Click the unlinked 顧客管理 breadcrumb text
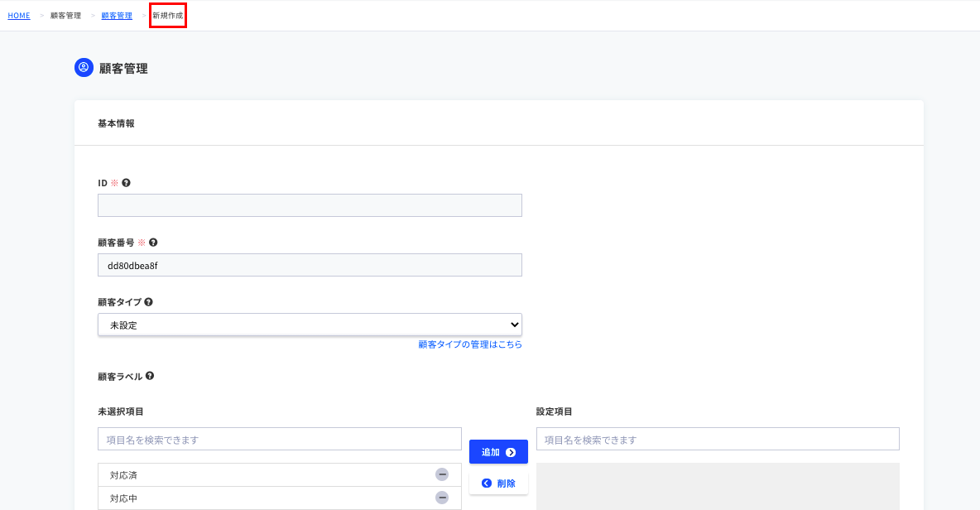The image size is (980, 510). [x=65, y=16]
